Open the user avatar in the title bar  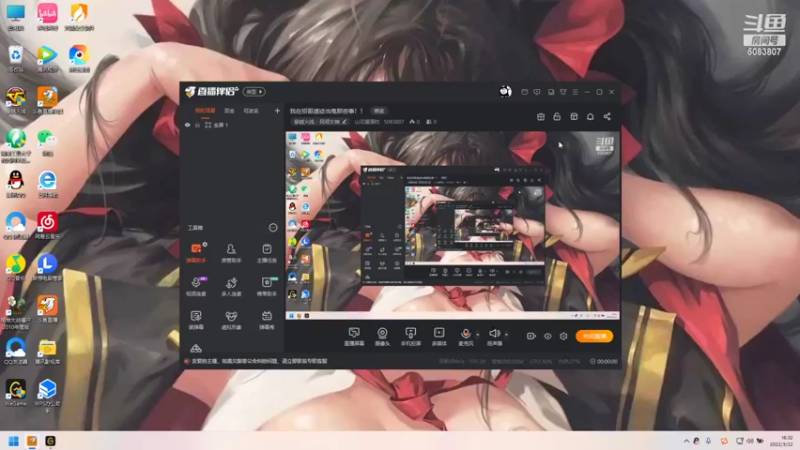coord(505,91)
